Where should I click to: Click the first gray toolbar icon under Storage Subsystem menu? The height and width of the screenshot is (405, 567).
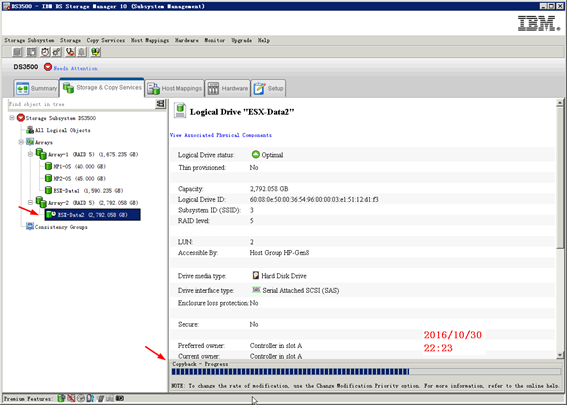tap(17, 52)
